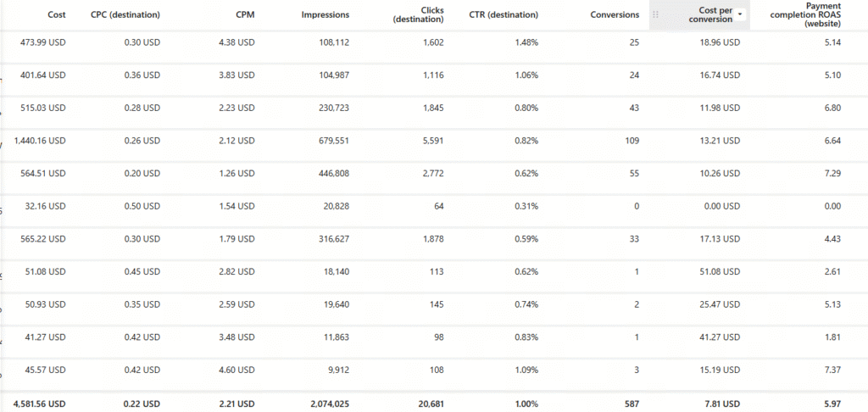Select the 2,772 clicks cell
Image resolution: width=868 pixels, height=412 pixels.
[433, 173]
